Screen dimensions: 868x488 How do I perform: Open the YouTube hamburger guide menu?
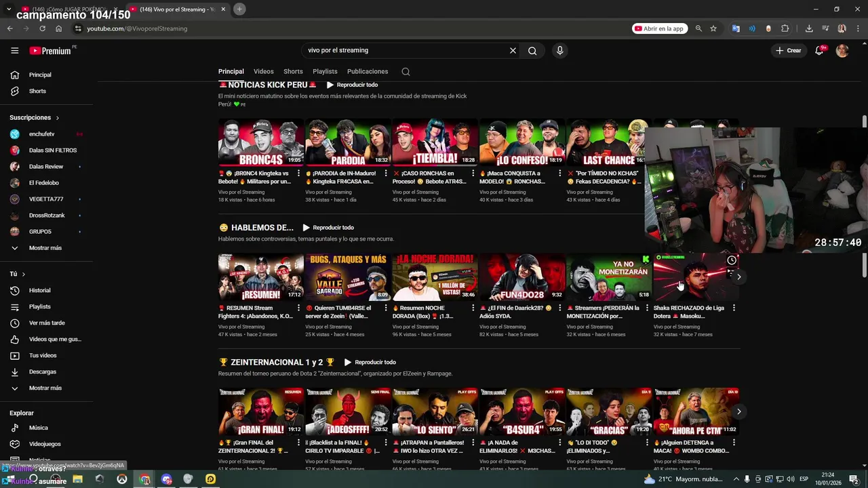click(x=14, y=50)
